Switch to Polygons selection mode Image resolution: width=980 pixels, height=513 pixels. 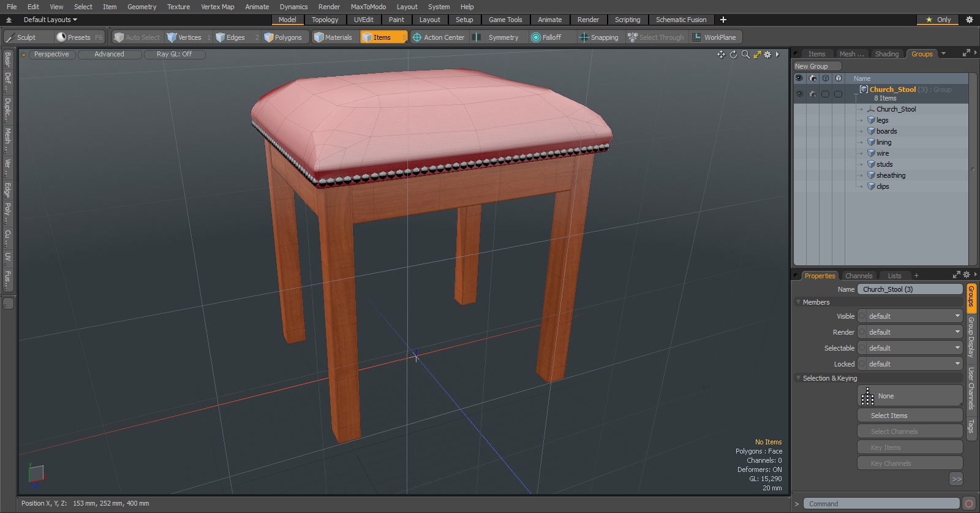tap(285, 37)
